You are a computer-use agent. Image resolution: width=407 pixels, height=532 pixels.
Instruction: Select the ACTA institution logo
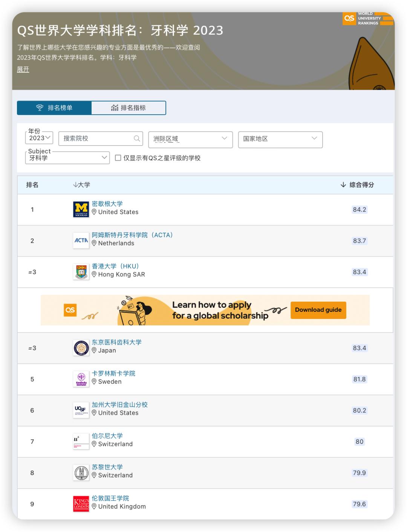[81, 241]
